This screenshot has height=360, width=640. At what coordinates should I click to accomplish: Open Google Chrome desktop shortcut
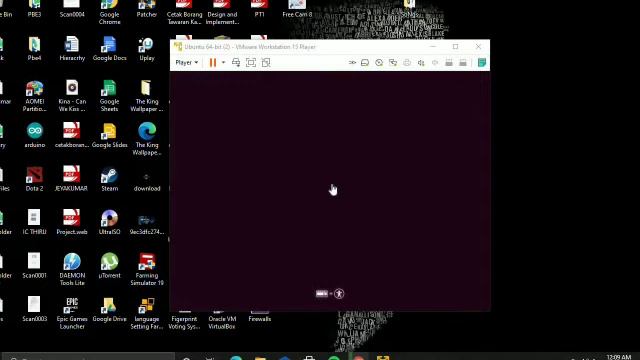tap(109, 12)
